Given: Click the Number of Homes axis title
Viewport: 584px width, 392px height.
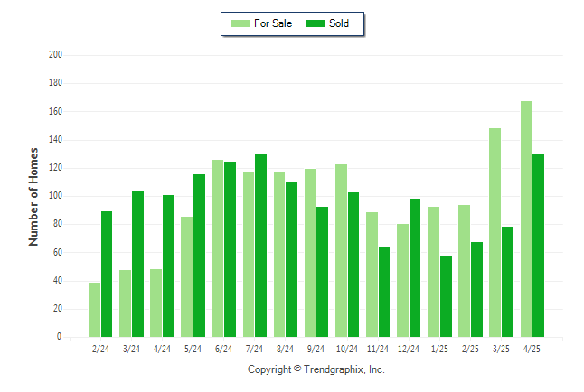Looking at the screenshot, I should click(x=33, y=197).
